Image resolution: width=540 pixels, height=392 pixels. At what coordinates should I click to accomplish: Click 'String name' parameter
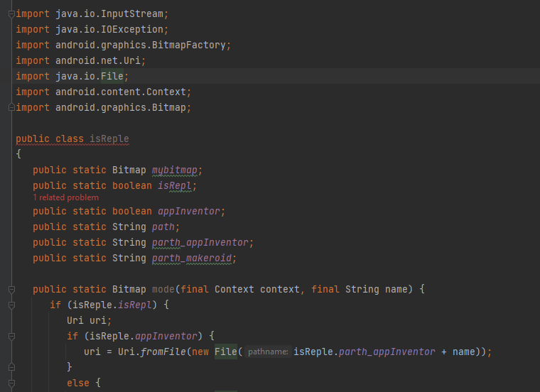point(377,289)
